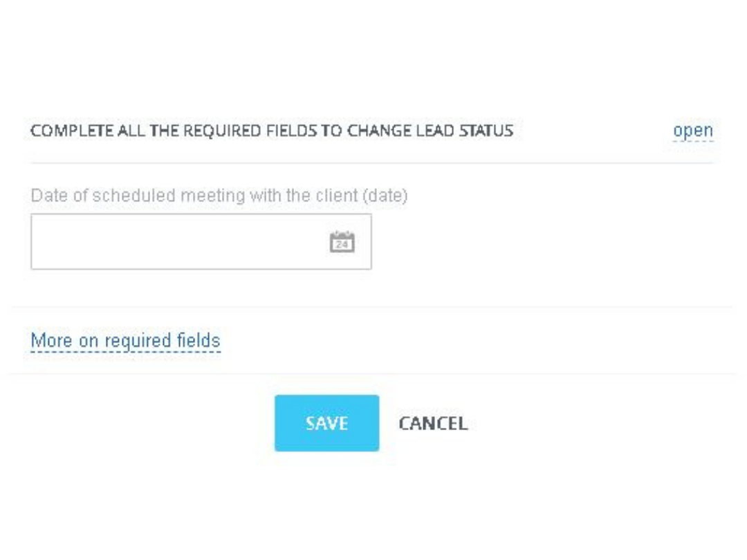
Task: Show the calendar using the 24 icon
Action: [x=342, y=241]
